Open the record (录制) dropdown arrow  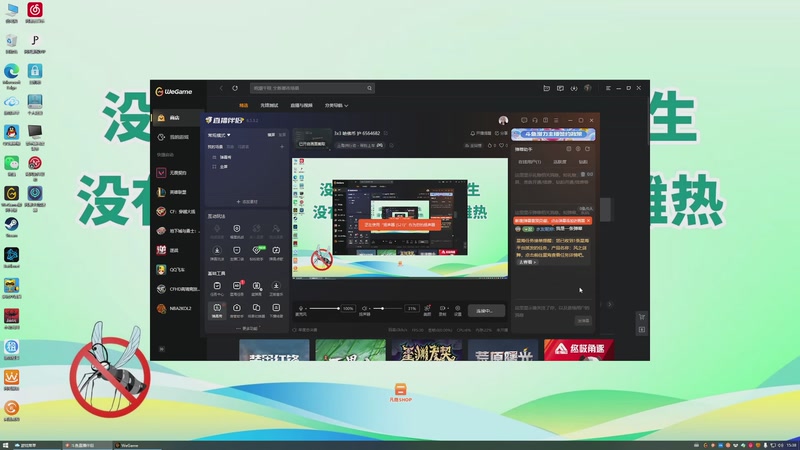pyautogui.click(x=446, y=308)
